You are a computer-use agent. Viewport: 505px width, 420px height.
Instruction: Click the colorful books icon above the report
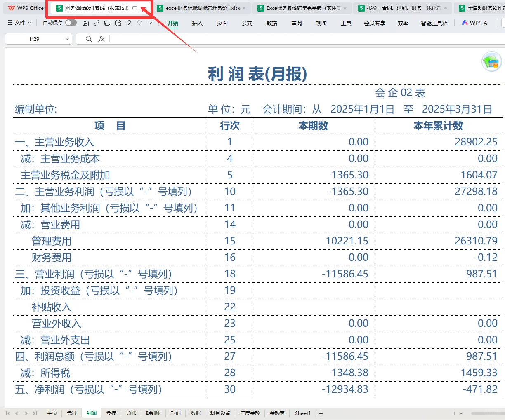[x=492, y=61]
